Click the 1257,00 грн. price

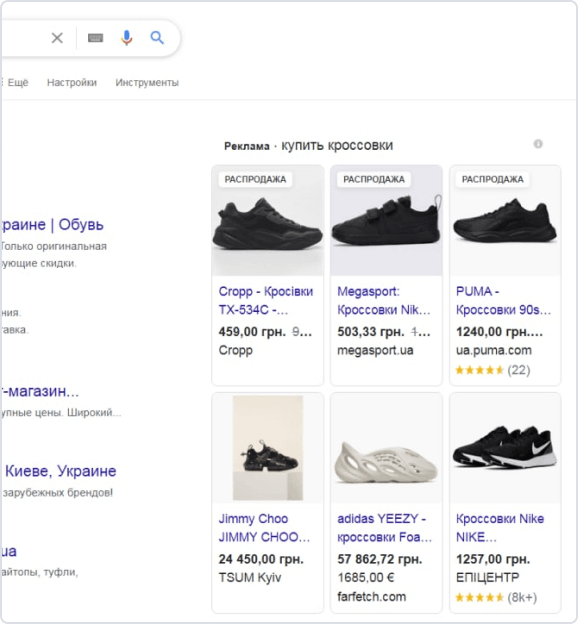click(493, 559)
